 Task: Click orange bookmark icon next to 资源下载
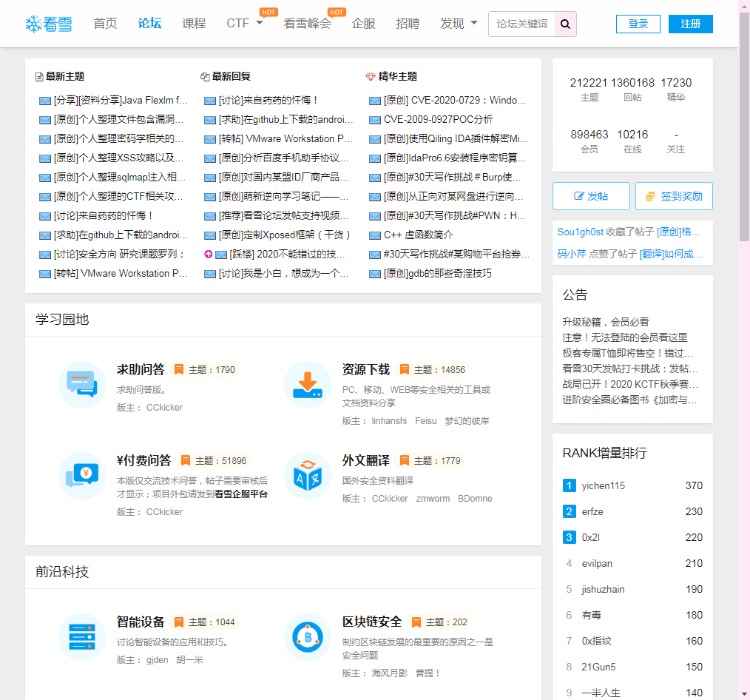(x=404, y=369)
